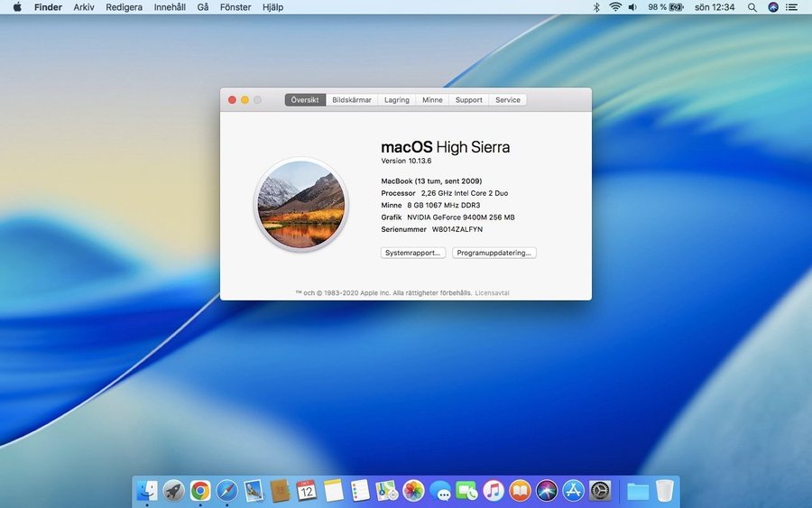The image size is (812, 508).
Task: Click the Systemrapport... button
Action: pos(413,253)
